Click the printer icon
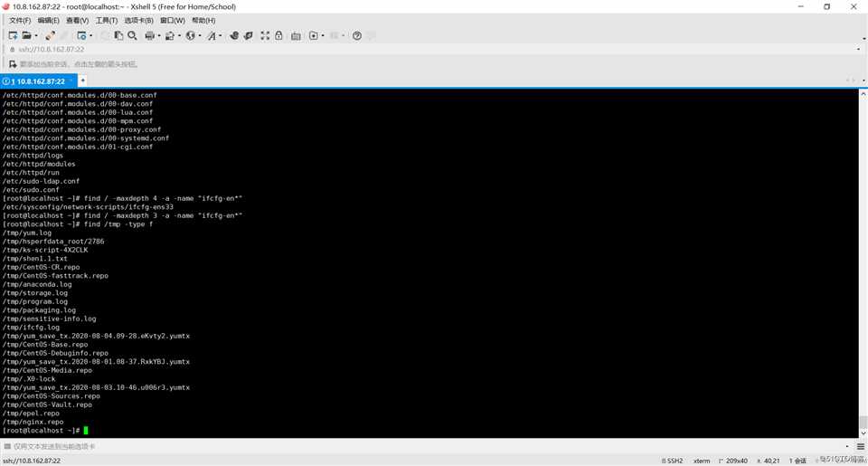The width and height of the screenshot is (868, 466). 149,35
